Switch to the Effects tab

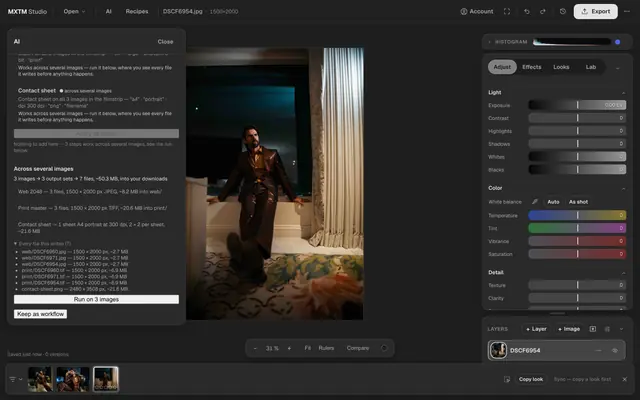tap(531, 67)
